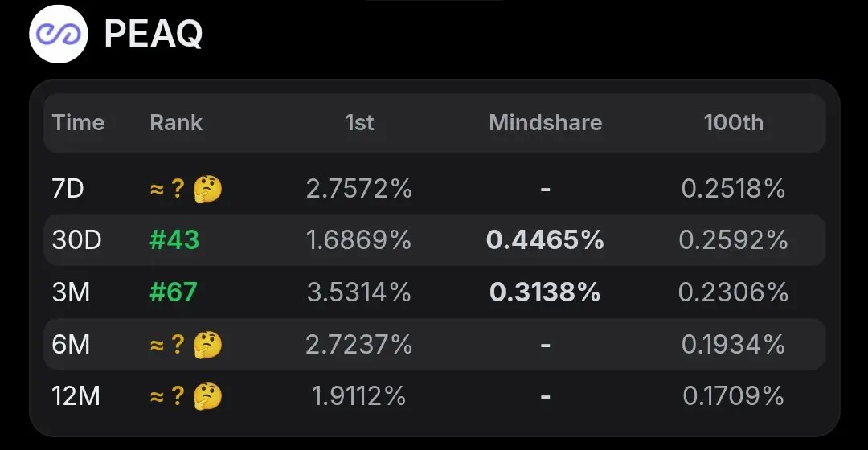Select the Time column header
Image resolution: width=868 pixels, height=450 pixels.
pos(78,122)
